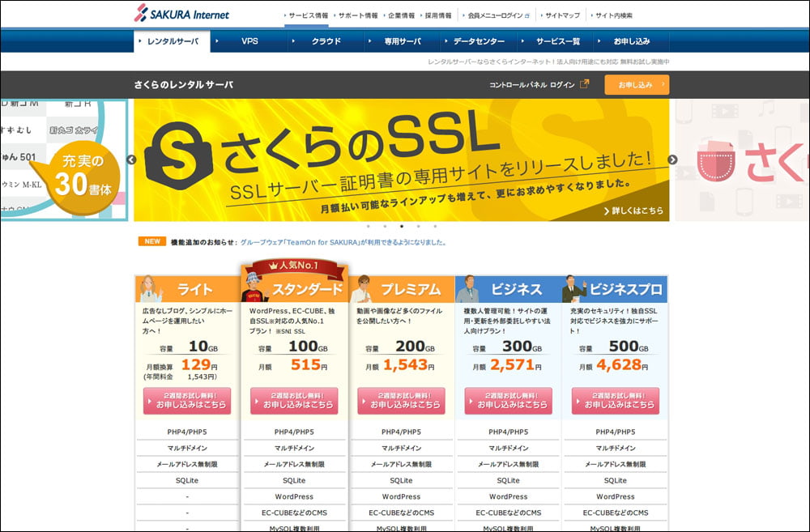Click the partial pink pocket banner on right
The height and width of the screenshot is (532, 810).
coord(742,160)
